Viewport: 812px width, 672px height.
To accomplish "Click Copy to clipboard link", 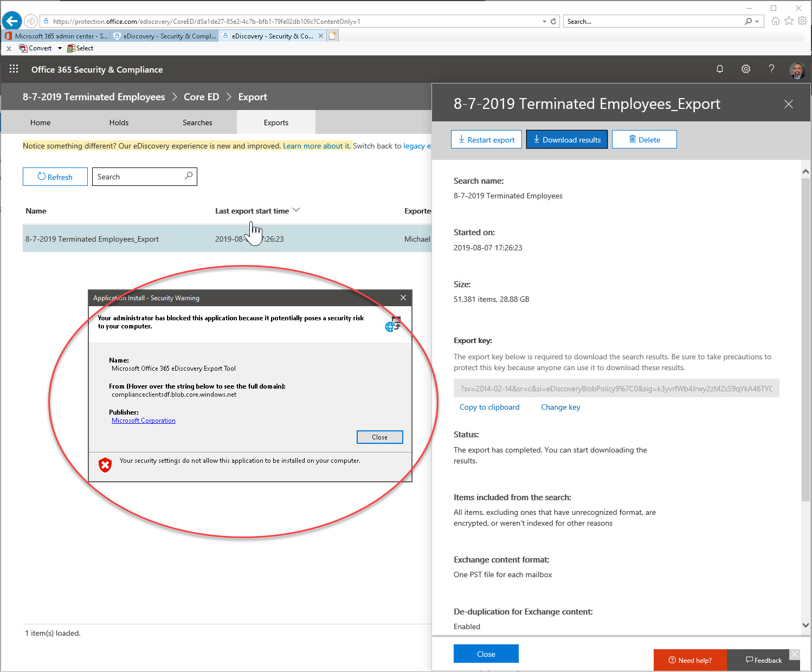I will click(489, 407).
